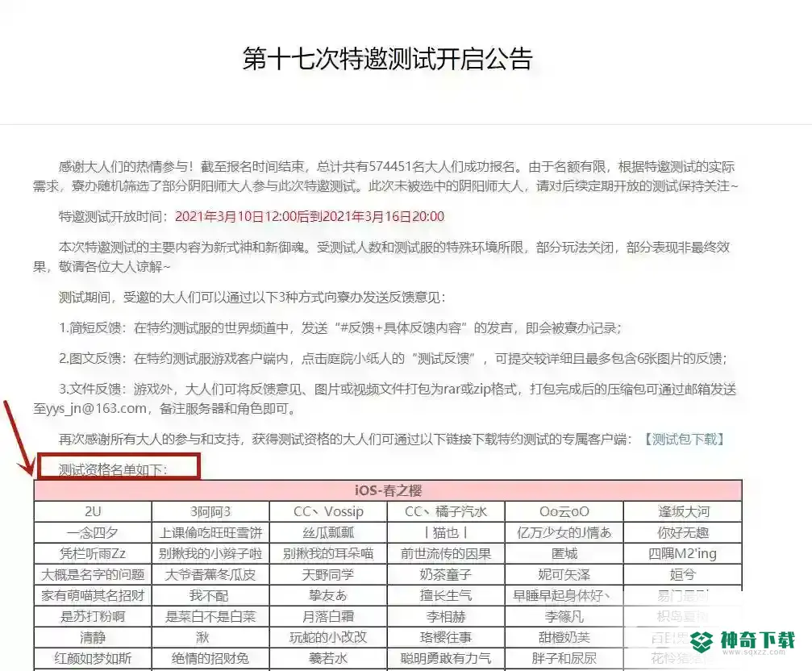Image resolution: width=812 pixels, height=671 pixels.
Task: Click table cell 一念四夕
Action: point(93,533)
